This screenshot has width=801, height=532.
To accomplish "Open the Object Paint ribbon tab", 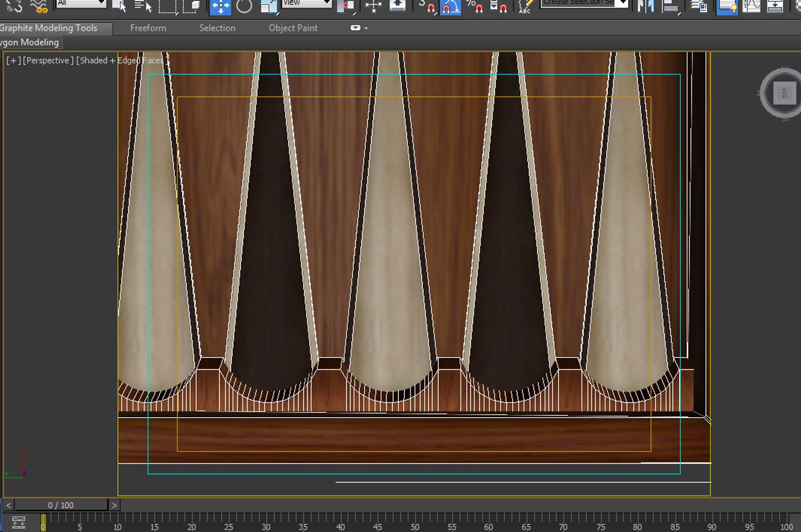I will point(293,28).
